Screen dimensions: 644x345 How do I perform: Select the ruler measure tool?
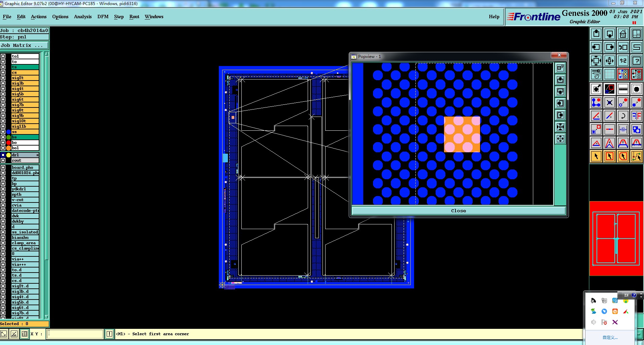[623, 89]
